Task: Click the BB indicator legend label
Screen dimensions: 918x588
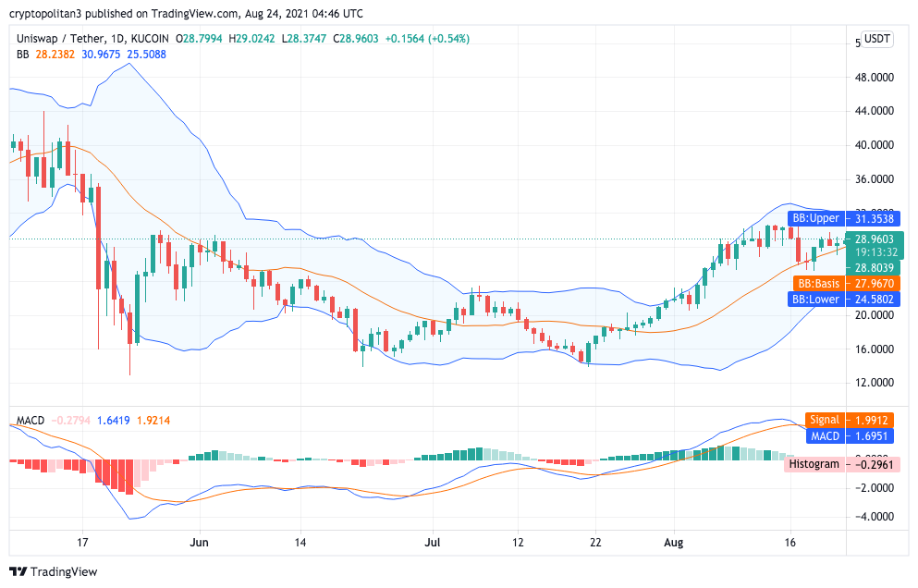Action: [x=23, y=55]
